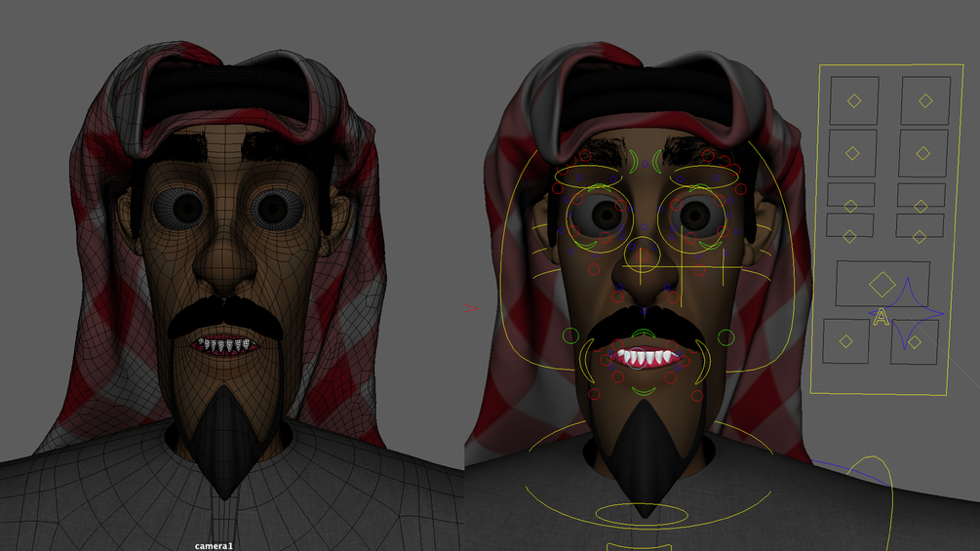This screenshot has width=980, height=551.
Task: Click the camera1 viewport label
Action: coord(214,546)
